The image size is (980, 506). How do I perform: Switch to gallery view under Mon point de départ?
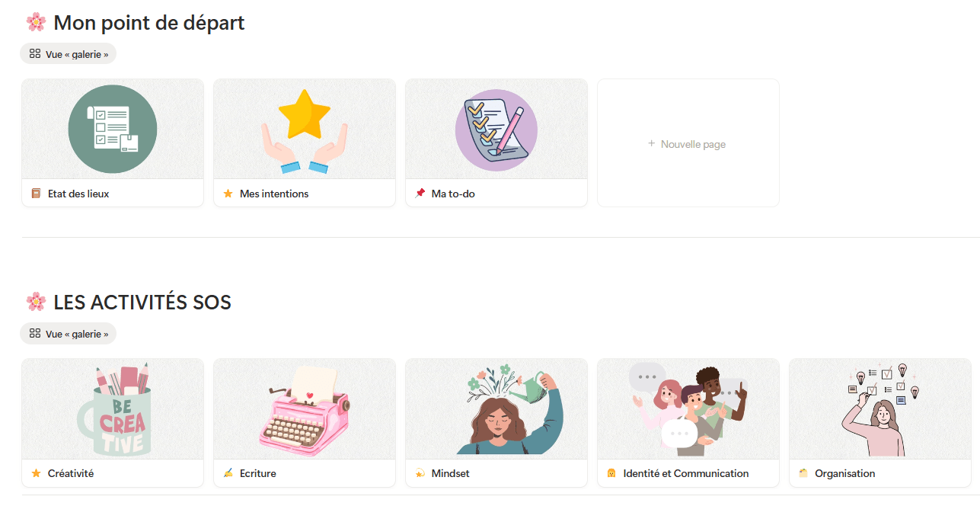click(69, 54)
